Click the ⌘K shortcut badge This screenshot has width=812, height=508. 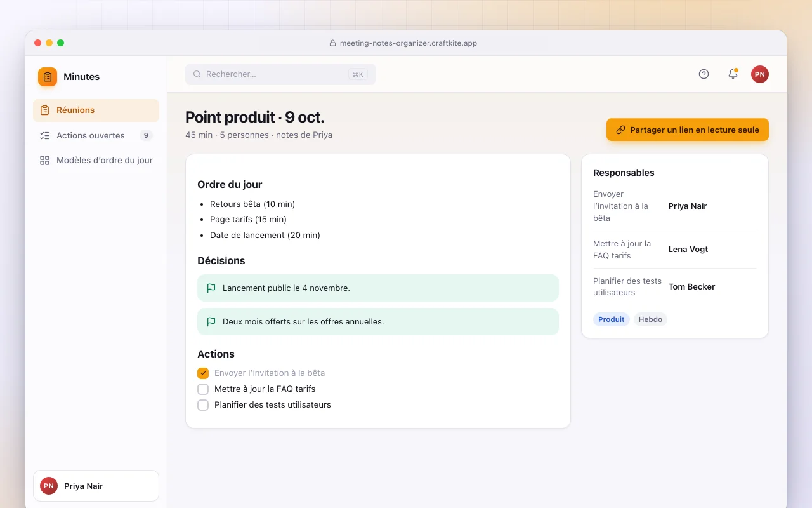pyautogui.click(x=358, y=74)
